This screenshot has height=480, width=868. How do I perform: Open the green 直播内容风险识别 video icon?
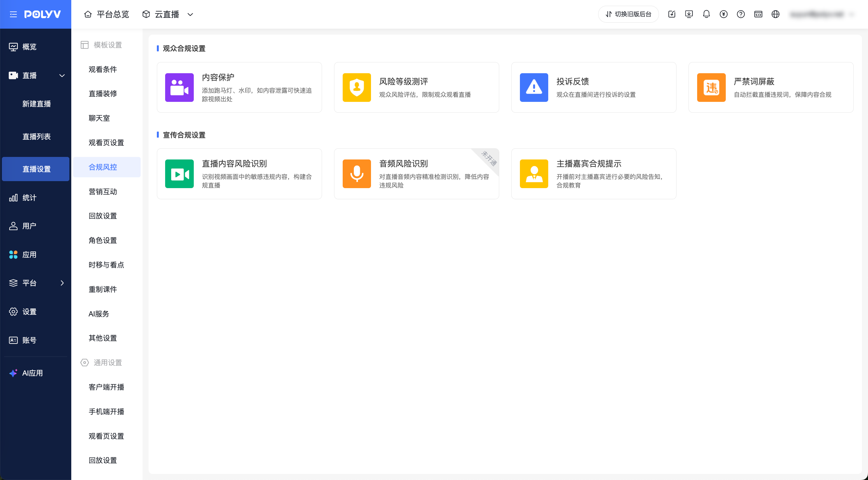(179, 173)
